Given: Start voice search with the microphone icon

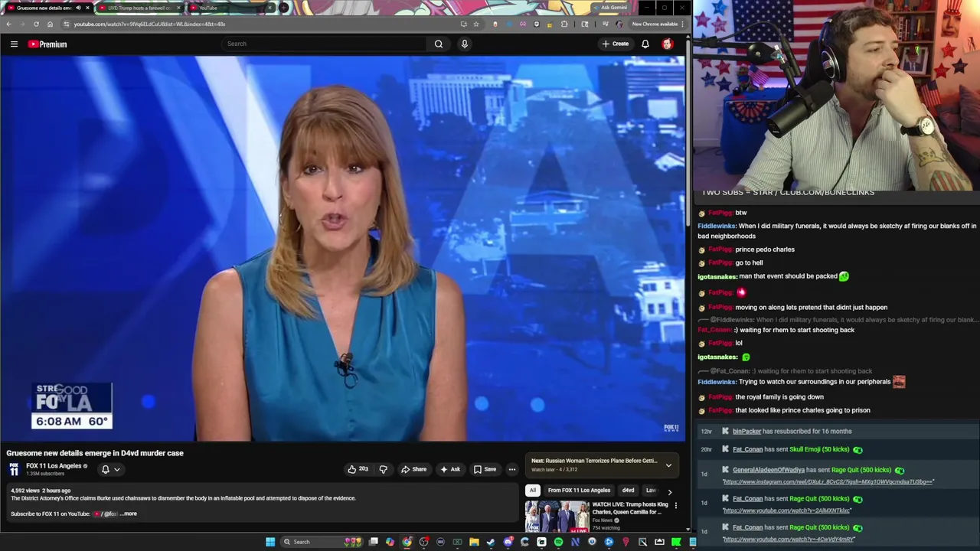Looking at the screenshot, I should pyautogui.click(x=464, y=44).
